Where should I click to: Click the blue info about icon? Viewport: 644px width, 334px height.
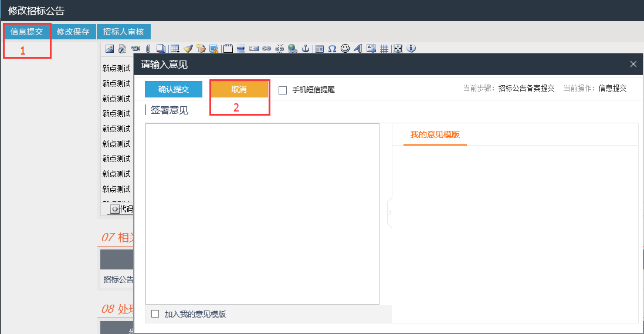tap(411, 49)
